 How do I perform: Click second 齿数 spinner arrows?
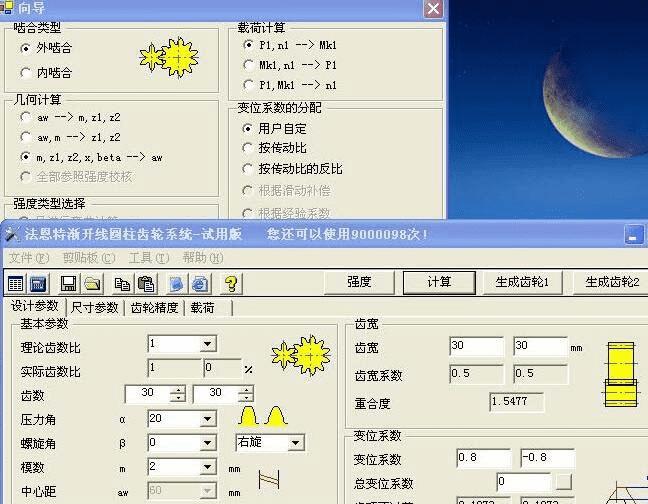coord(246,395)
